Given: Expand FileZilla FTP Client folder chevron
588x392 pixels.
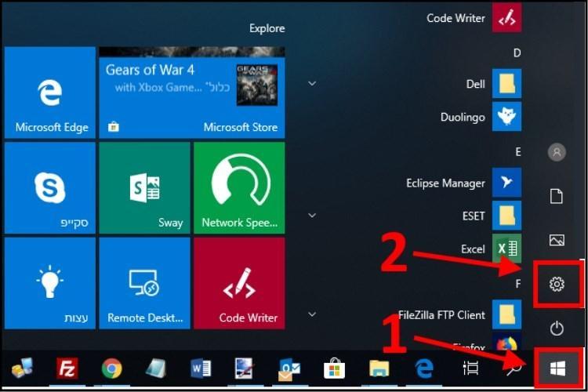Looking at the screenshot, I should [x=312, y=314].
